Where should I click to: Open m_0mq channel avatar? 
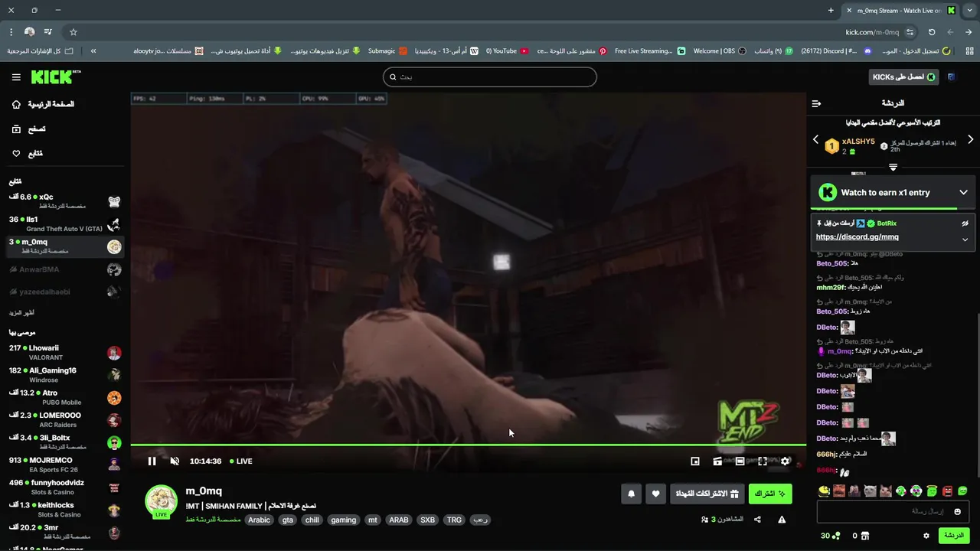tap(162, 500)
